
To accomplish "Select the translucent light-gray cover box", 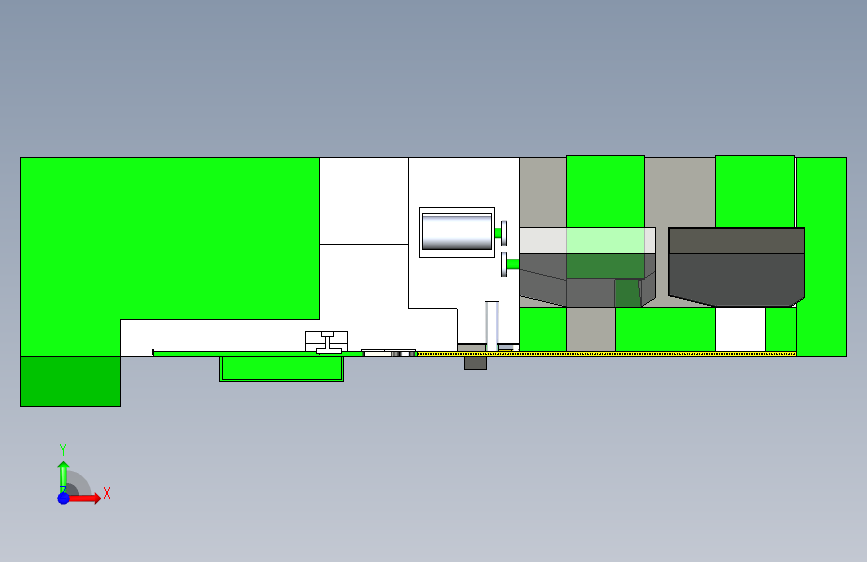I will pyautogui.click(x=587, y=241).
